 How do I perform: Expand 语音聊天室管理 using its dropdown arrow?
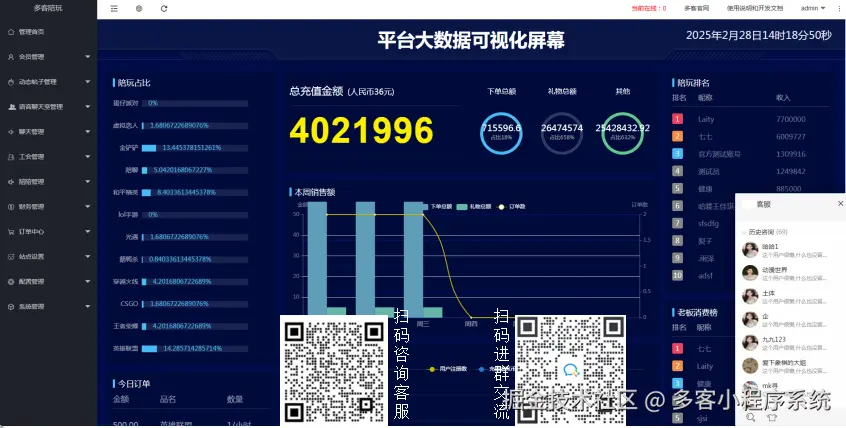(87, 107)
